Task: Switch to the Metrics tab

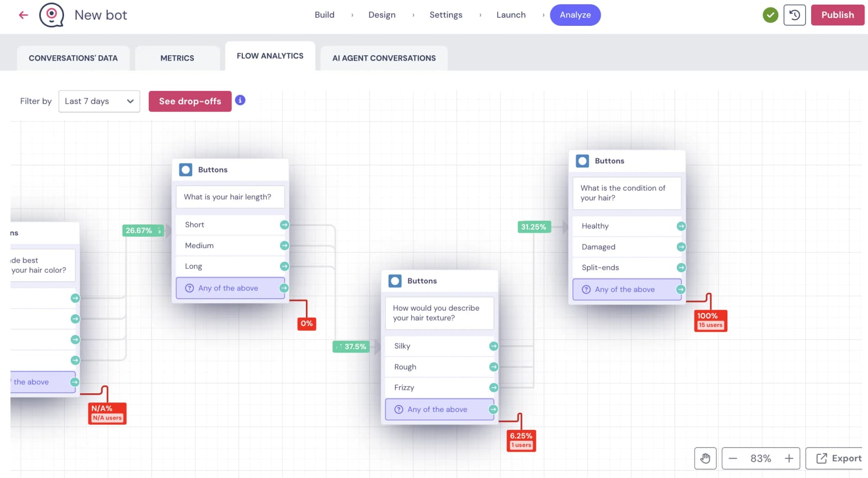Action: click(x=177, y=58)
